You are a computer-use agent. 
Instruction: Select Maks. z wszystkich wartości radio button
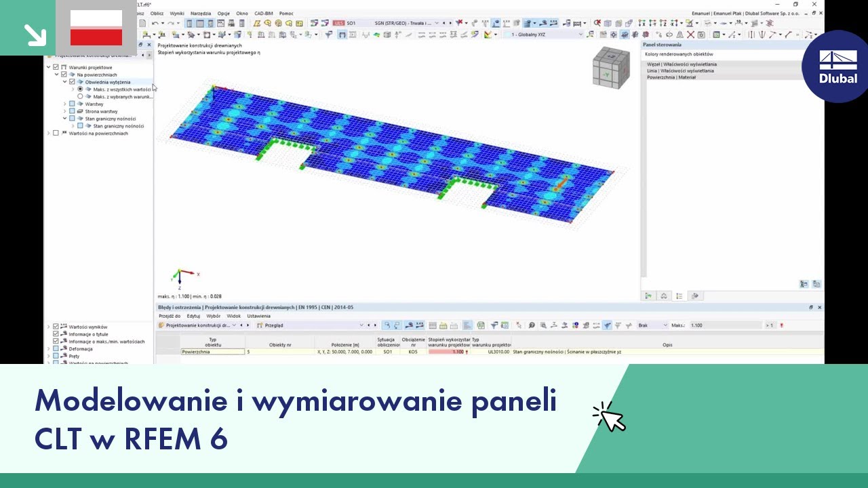(80, 89)
